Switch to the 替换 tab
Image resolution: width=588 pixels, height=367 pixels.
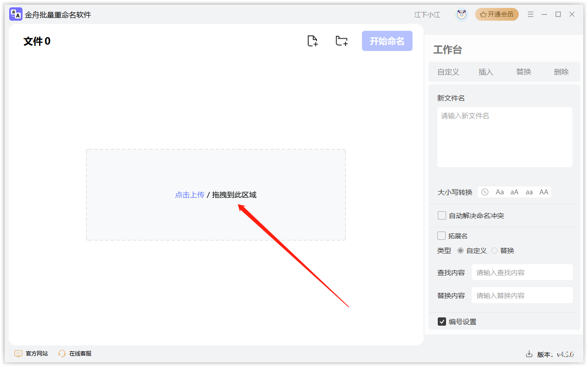click(x=524, y=72)
